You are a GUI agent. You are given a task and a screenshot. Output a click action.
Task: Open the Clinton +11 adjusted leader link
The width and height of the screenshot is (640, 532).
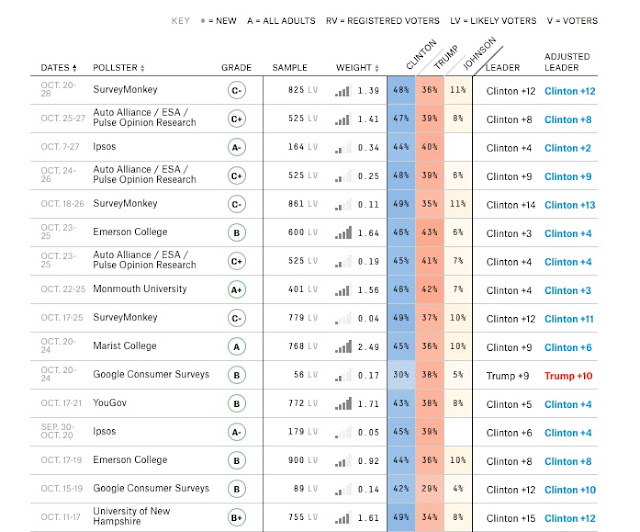point(569,319)
